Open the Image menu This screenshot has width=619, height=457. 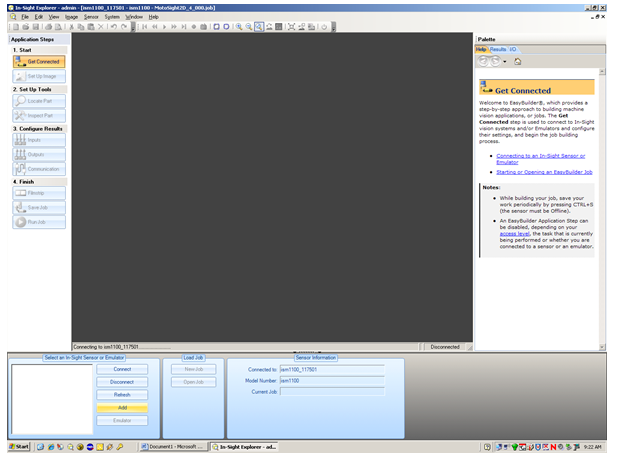pyautogui.click(x=71, y=17)
